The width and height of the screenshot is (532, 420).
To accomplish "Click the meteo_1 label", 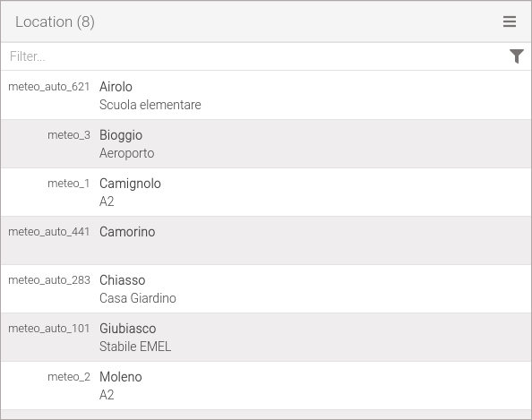I will (x=69, y=184).
